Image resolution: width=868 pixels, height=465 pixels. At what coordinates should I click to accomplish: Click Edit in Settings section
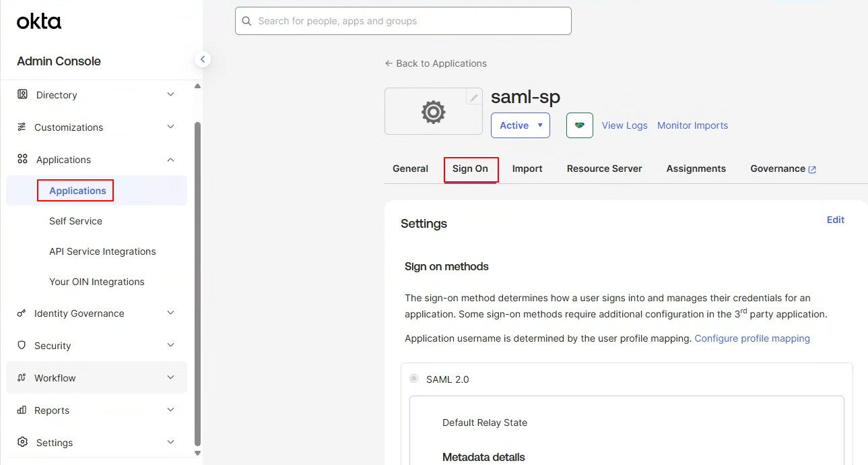836,220
